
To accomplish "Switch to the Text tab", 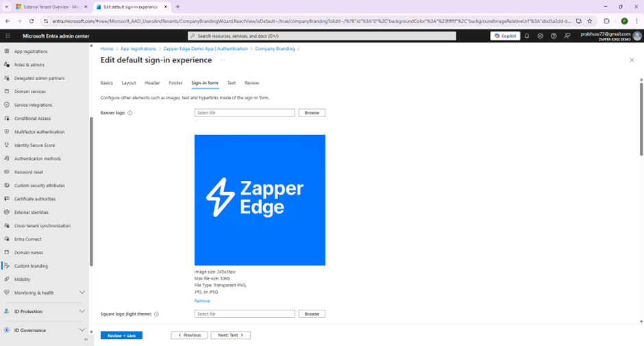I will 232,83.
